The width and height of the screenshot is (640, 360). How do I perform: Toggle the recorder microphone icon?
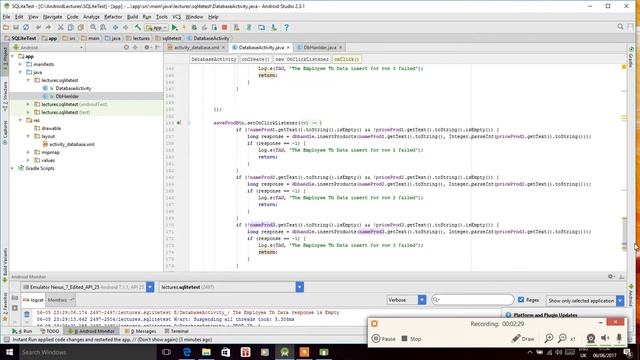pos(619,338)
